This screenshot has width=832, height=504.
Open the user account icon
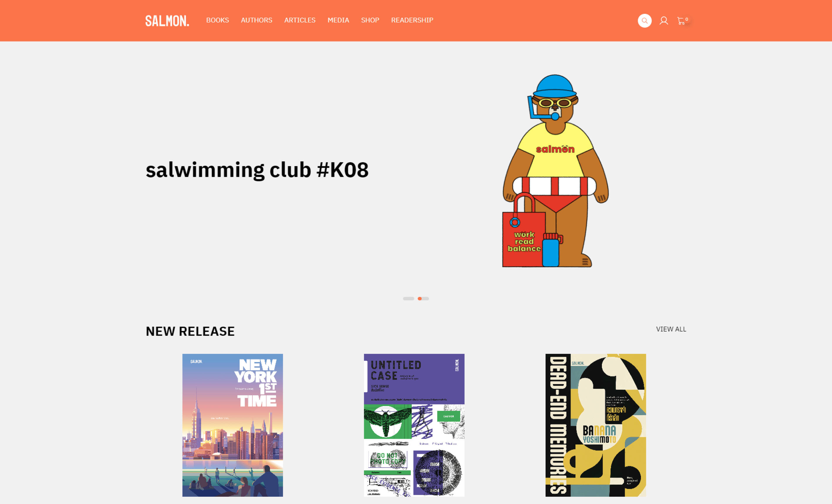pyautogui.click(x=664, y=21)
